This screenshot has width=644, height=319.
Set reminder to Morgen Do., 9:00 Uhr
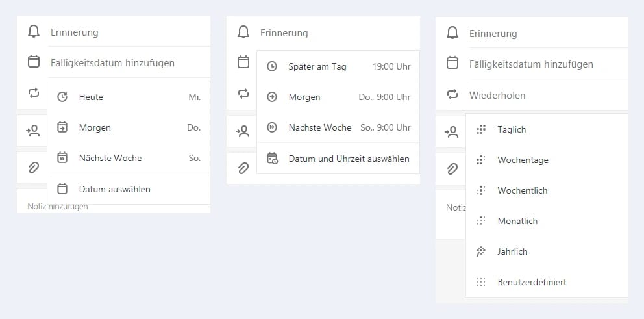[x=338, y=97]
